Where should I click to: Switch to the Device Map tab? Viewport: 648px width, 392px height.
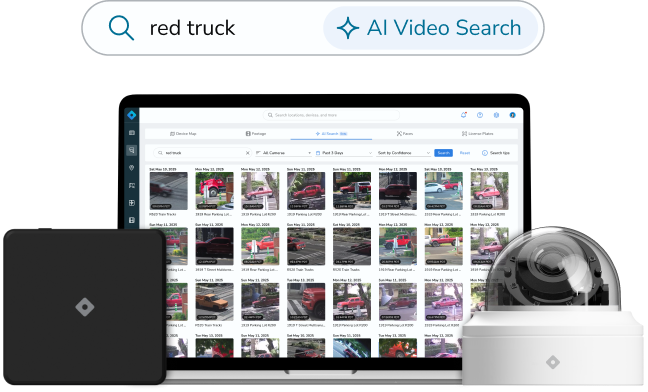183,134
